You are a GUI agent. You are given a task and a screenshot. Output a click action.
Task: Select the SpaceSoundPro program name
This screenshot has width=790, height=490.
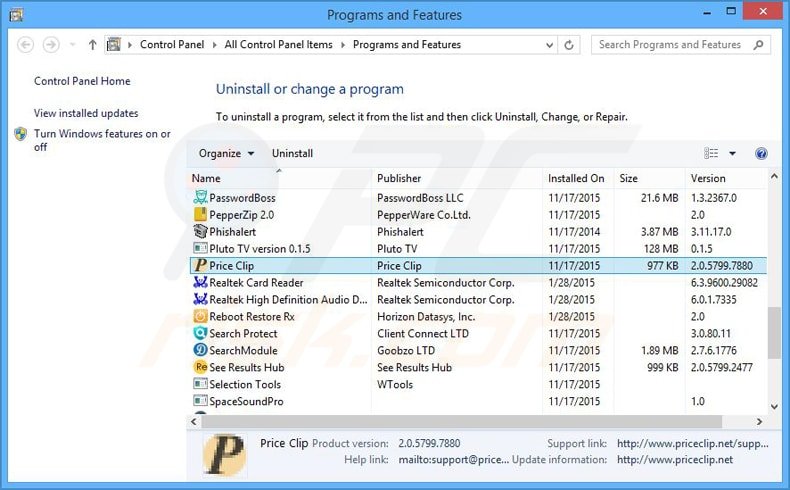tap(246, 401)
